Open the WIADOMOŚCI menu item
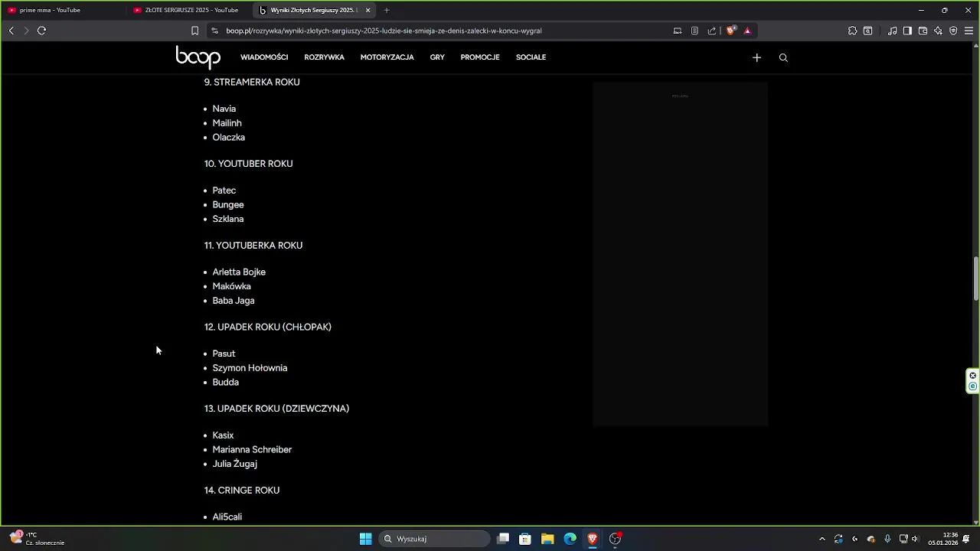980x551 pixels. 264,57
